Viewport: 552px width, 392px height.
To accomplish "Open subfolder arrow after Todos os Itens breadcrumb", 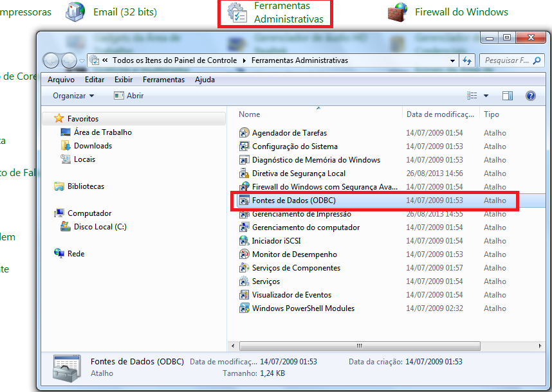I will (x=244, y=60).
